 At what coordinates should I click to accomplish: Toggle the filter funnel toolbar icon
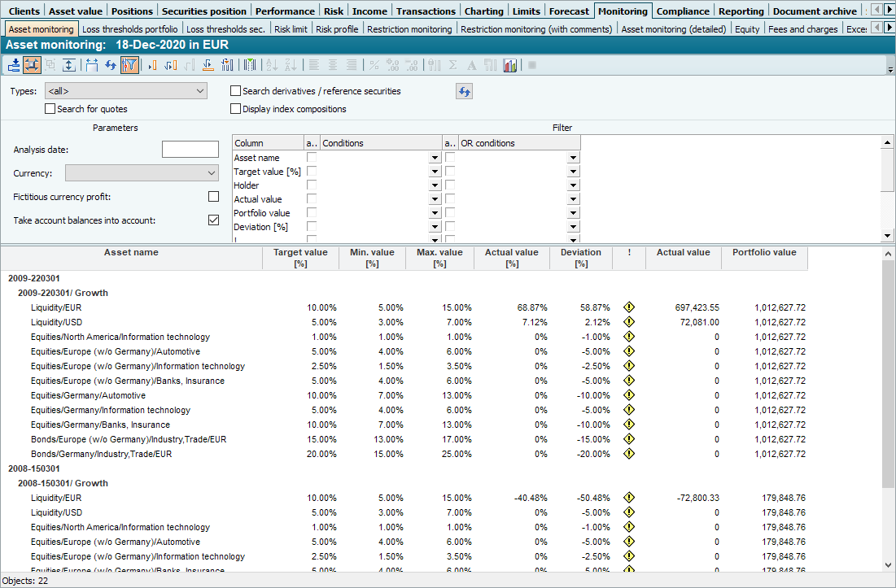(x=129, y=65)
